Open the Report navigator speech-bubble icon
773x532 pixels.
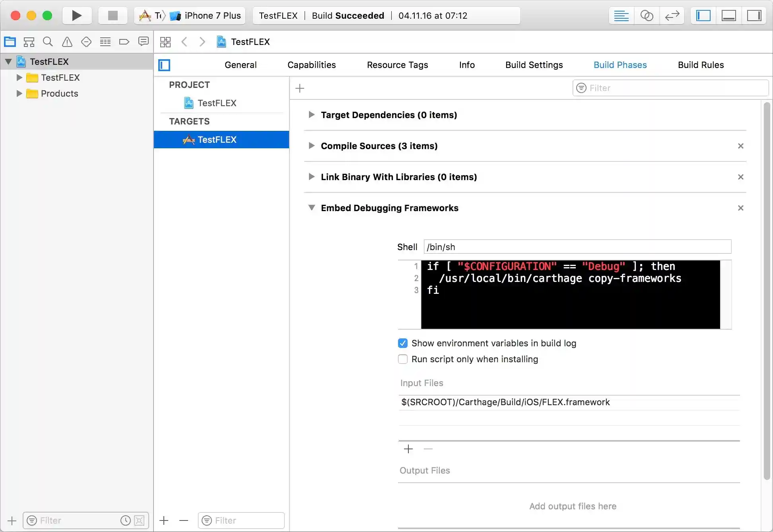pyautogui.click(x=143, y=42)
